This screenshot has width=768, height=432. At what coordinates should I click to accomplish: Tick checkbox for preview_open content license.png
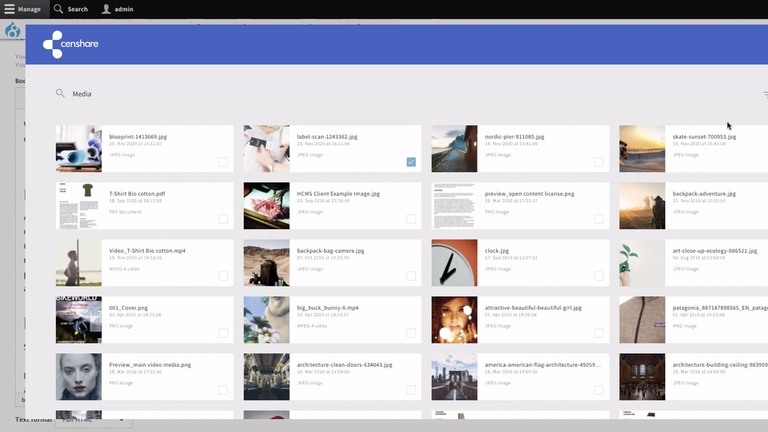(x=599, y=219)
